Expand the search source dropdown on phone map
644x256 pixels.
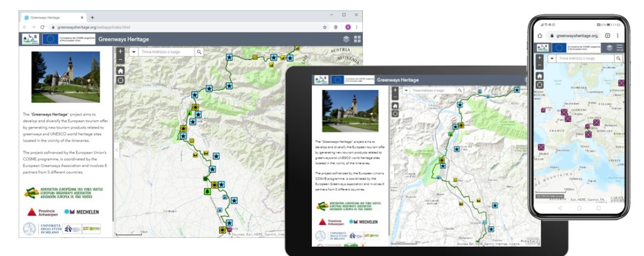point(551,58)
